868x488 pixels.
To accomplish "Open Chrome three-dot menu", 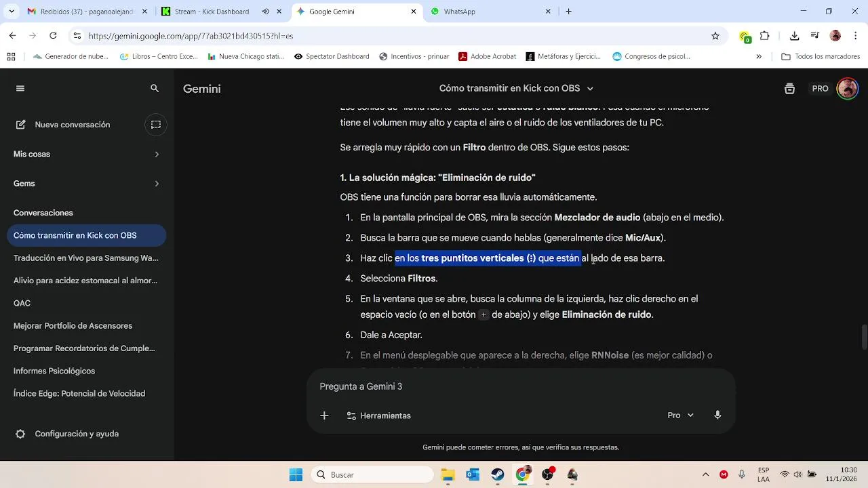I will (855, 36).
